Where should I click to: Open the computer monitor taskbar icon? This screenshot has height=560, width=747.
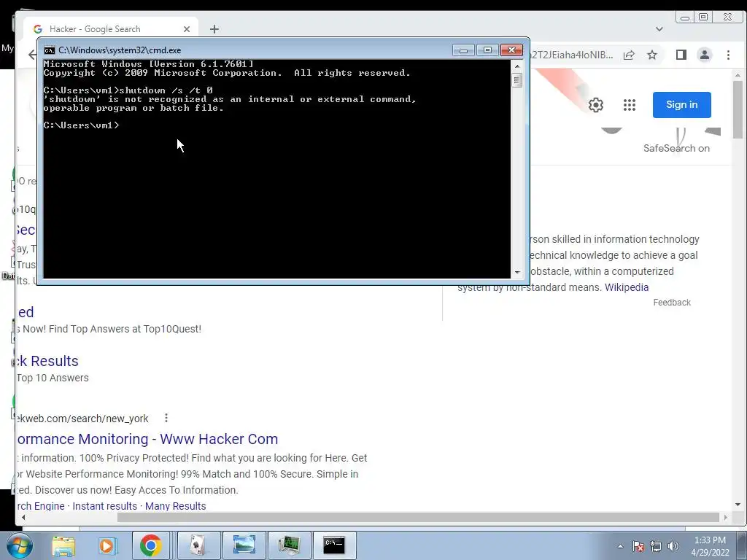coord(289,545)
